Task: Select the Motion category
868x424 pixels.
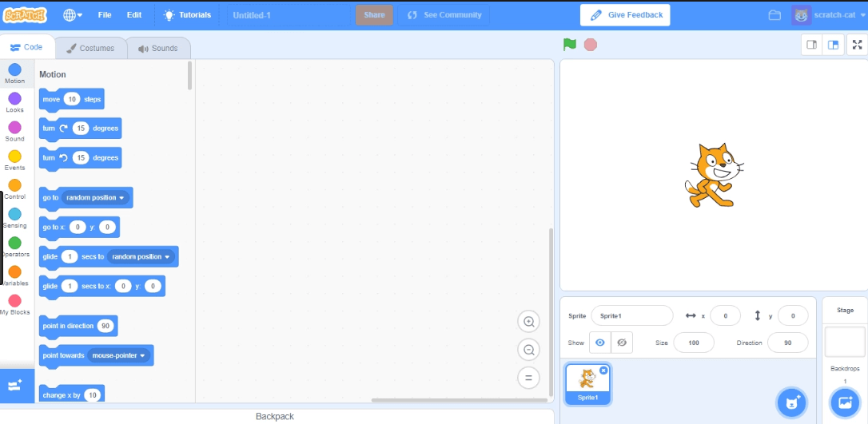Action: [15, 73]
